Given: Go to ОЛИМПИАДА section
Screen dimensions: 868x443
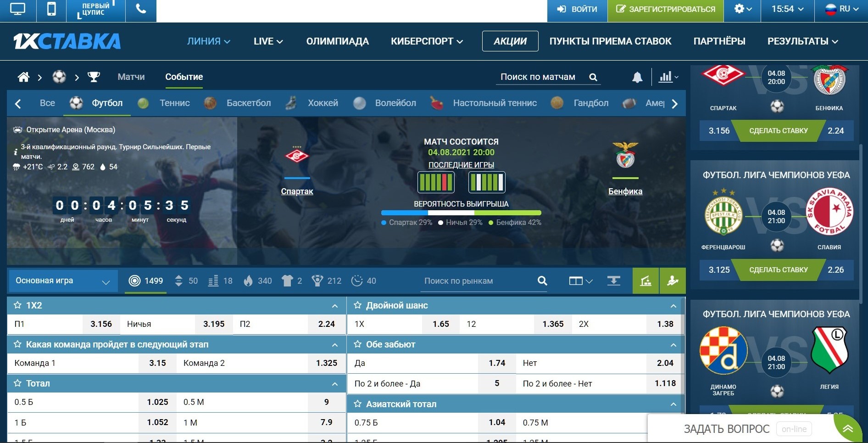Looking at the screenshot, I should click(338, 41).
